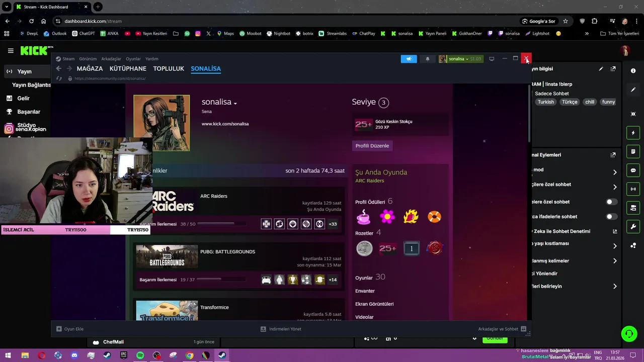Image resolution: width=644 pixels, height=362 pixels.
Task: Open www.kick.com/sonalisa profile link
Action: tap(225, 124)
